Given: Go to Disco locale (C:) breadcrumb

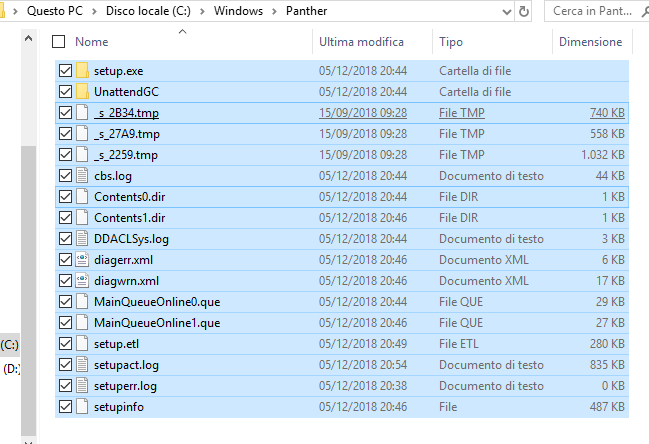Looking at the screenshot, I should coord(148,11).
